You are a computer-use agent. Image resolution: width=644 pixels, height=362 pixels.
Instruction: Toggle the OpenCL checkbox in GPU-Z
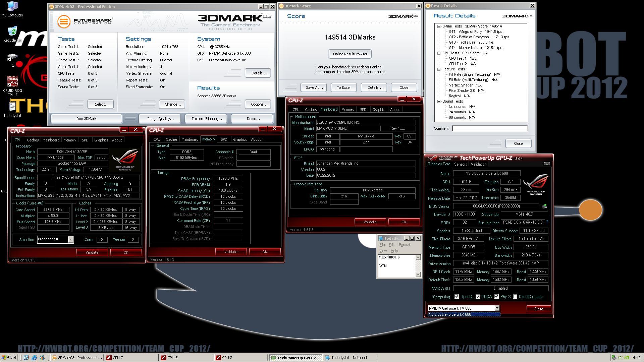pyautogui.click(x=457, y=297)
